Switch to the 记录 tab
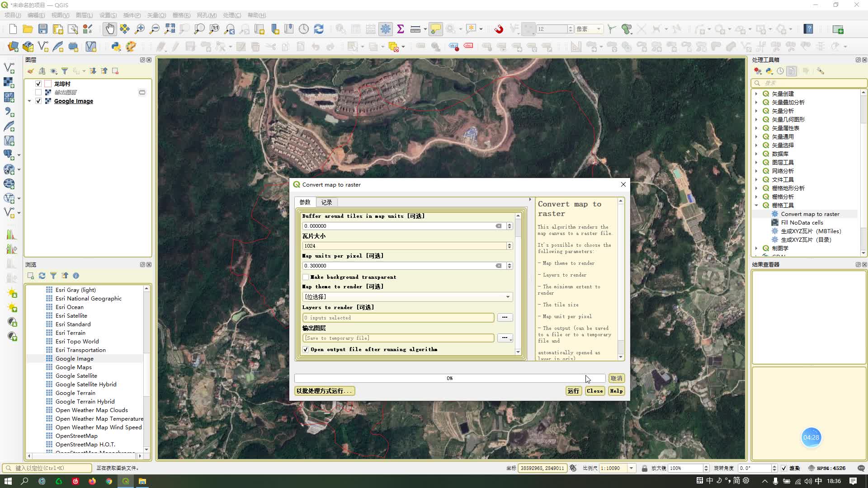868x488 pixels. tap(326, 202)
